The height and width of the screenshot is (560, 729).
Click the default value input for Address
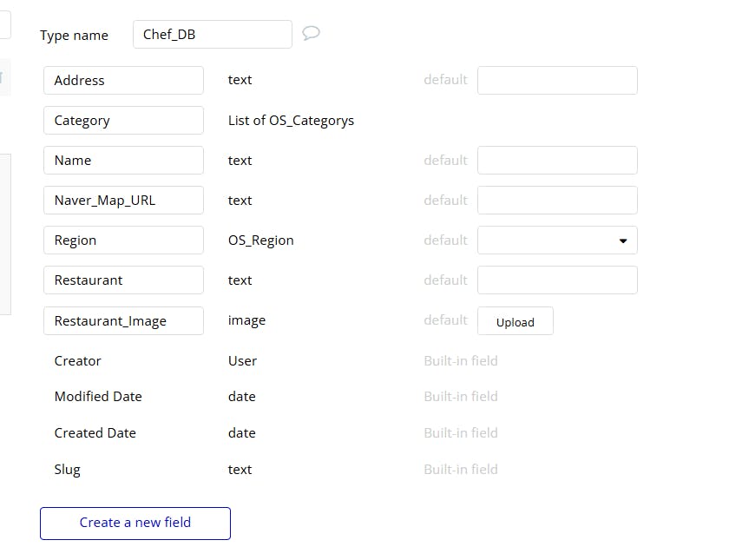[557, 80]
